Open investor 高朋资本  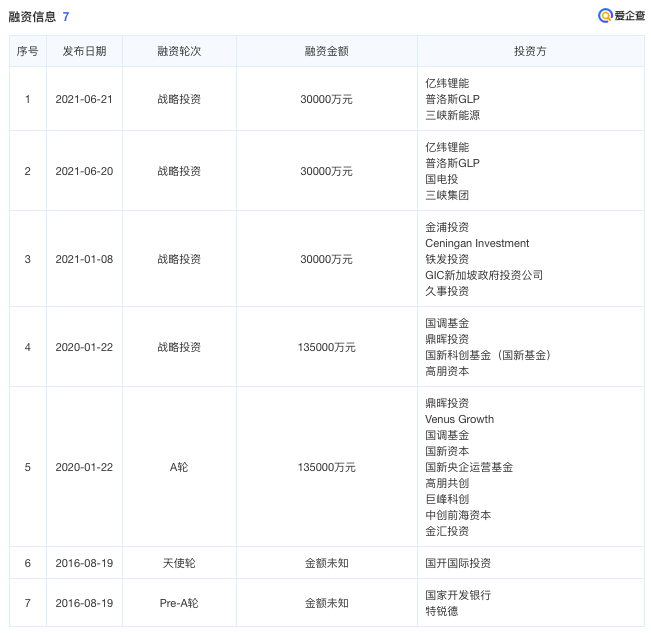pyautogui.click(x=447, y=371)
